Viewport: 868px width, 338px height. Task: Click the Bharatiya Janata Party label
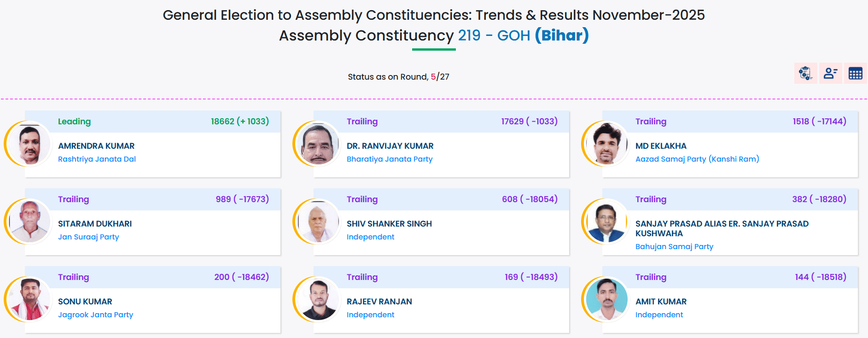point(390,159)
